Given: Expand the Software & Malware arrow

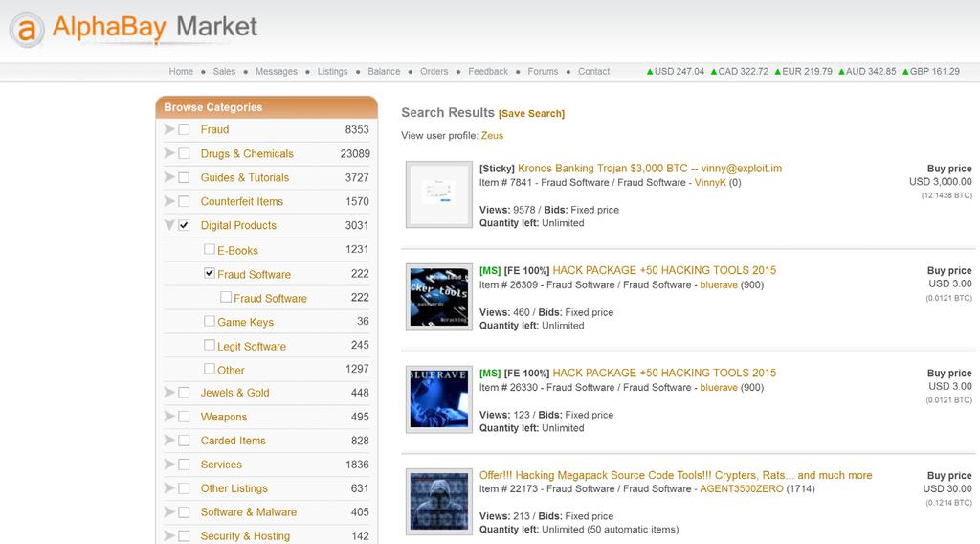Looking at the screenshot, I should 168,512.
